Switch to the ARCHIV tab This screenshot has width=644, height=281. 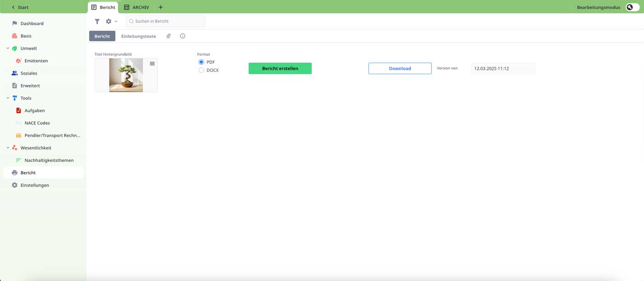(x=137, y=7)
